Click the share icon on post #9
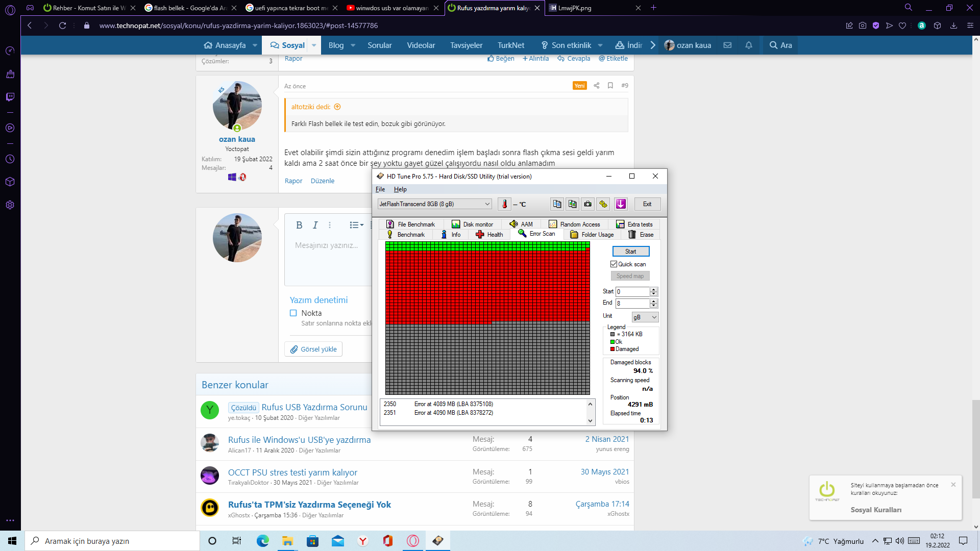Image resolution: width=980 pixels, height=551 pixels. coord(597,86)
